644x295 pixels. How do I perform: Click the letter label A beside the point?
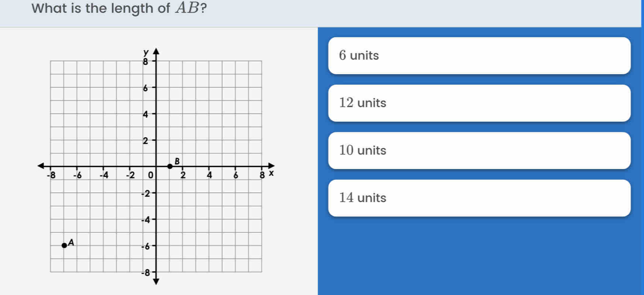pyautogui.click(x=71, y=241)
